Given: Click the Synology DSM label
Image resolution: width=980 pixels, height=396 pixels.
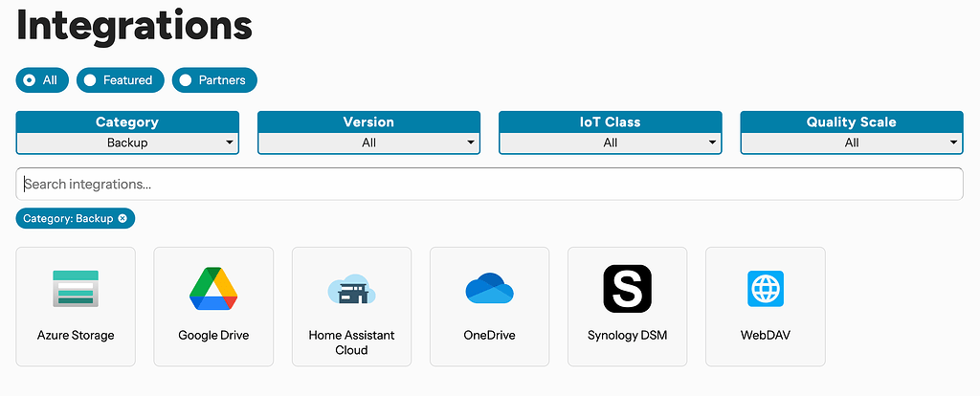Looking at the screenshot, I should point(628,336).
